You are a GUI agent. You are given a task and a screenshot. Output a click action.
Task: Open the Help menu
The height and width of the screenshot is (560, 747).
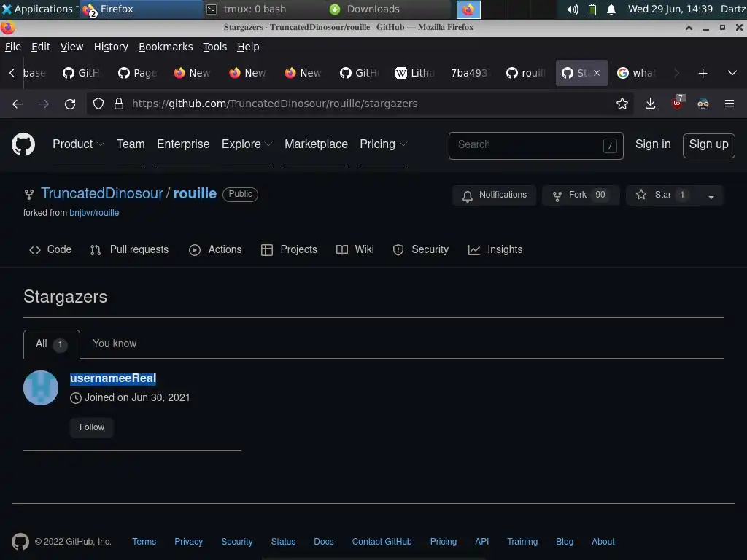point(248,47)
